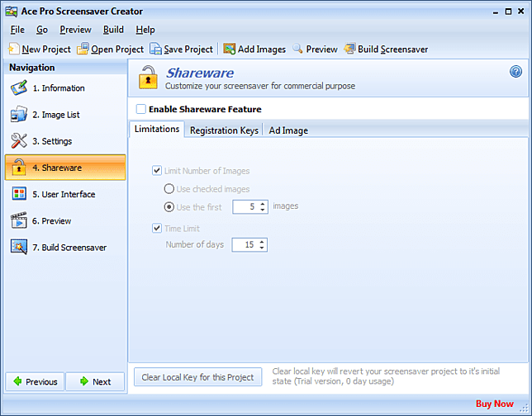532x416 pixels.
Task: Open the Go menu
Action: [x=42, y=30]
